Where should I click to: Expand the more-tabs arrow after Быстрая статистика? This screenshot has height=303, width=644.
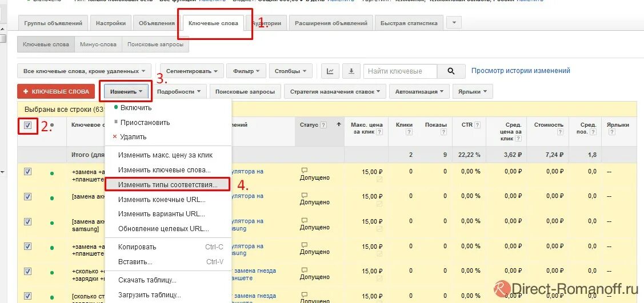pyautogui.click(x=454, y=23)
